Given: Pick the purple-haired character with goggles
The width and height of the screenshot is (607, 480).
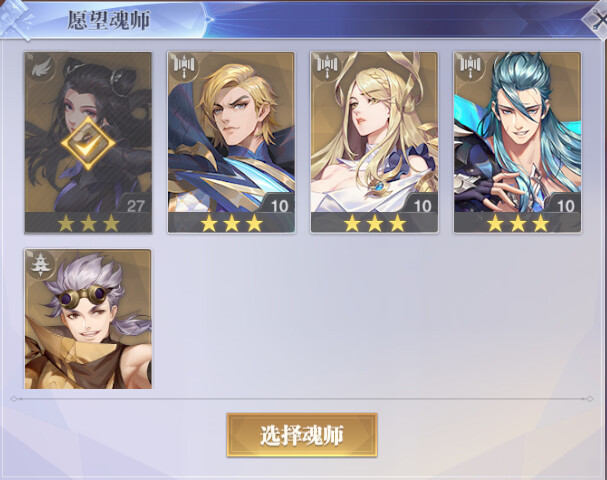Looking at the screenshot, I should pyautogui.click(x=88, y=319).
